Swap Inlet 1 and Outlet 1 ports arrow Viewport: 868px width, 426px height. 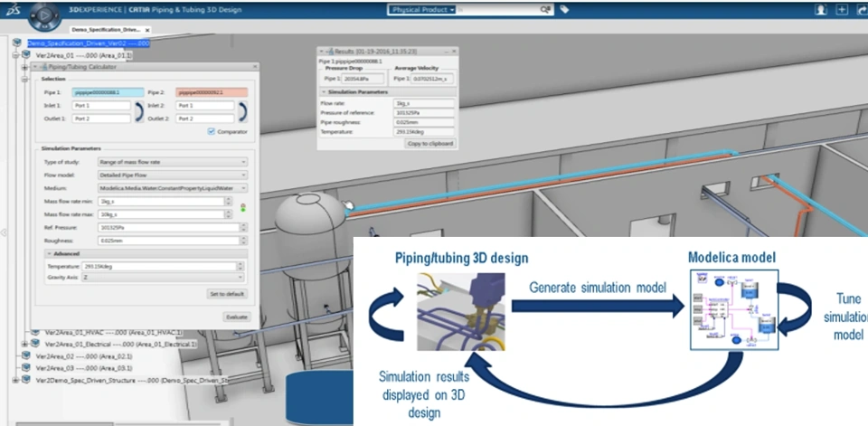(x=139, y=112)
